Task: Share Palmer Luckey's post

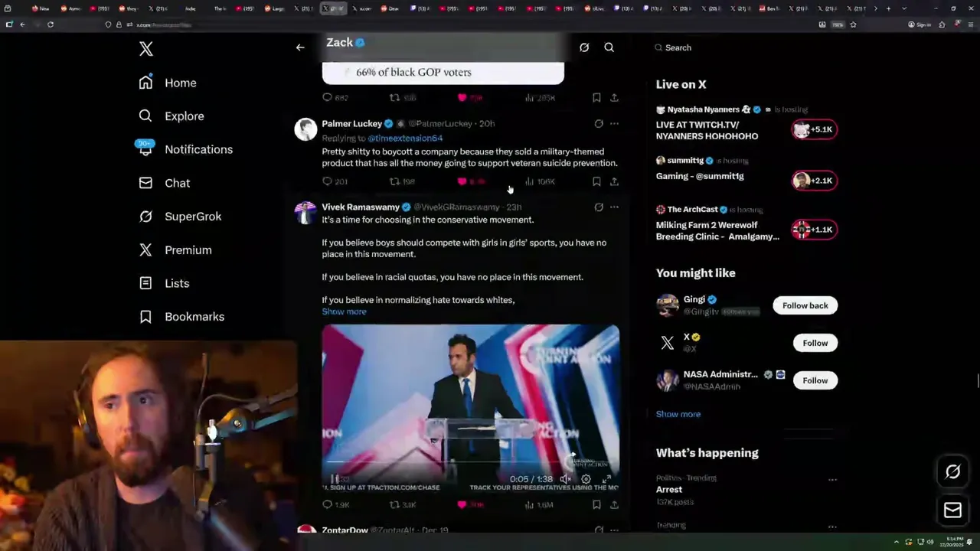Action: [614, 181]
